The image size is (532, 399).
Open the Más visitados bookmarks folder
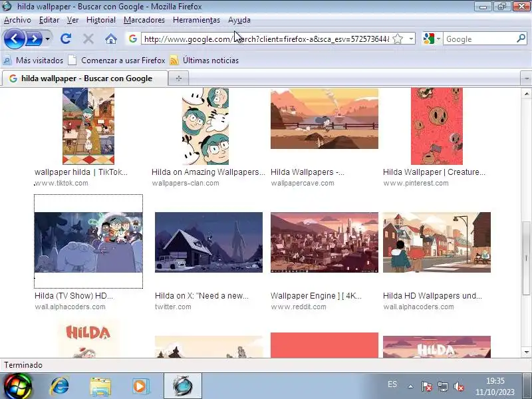[33, 61]
